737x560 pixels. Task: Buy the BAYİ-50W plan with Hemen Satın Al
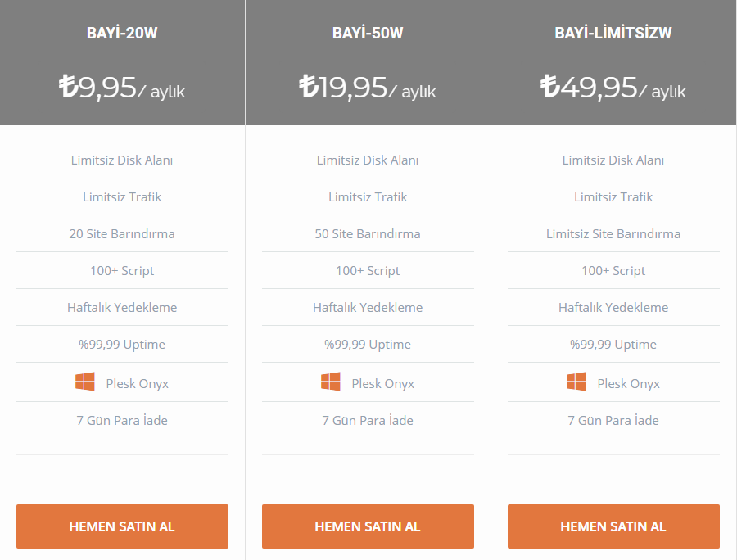tap(368, 526)
